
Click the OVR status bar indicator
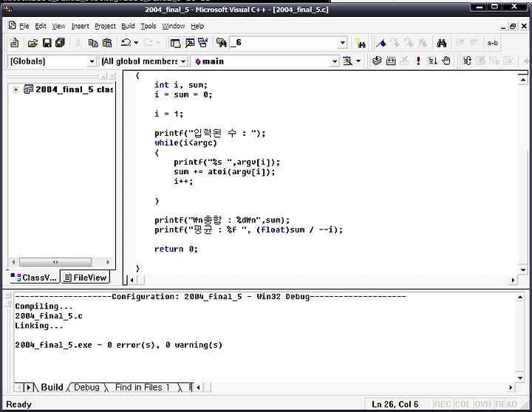[482, 404]
